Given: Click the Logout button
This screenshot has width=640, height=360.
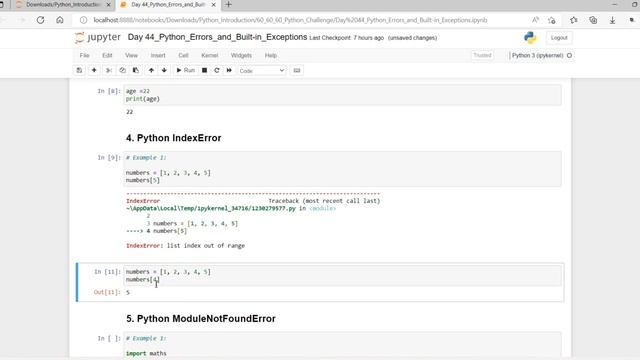Looking at the screenshot, I should (x=559, y=38).
